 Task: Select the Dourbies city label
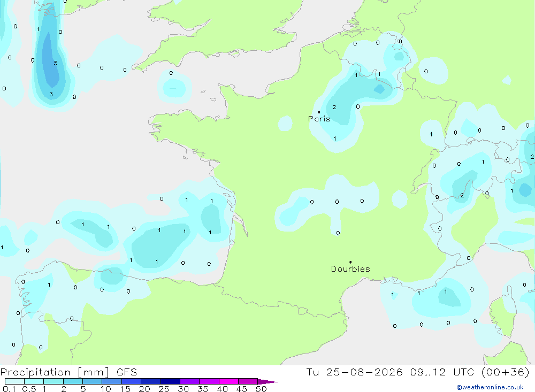350,269
